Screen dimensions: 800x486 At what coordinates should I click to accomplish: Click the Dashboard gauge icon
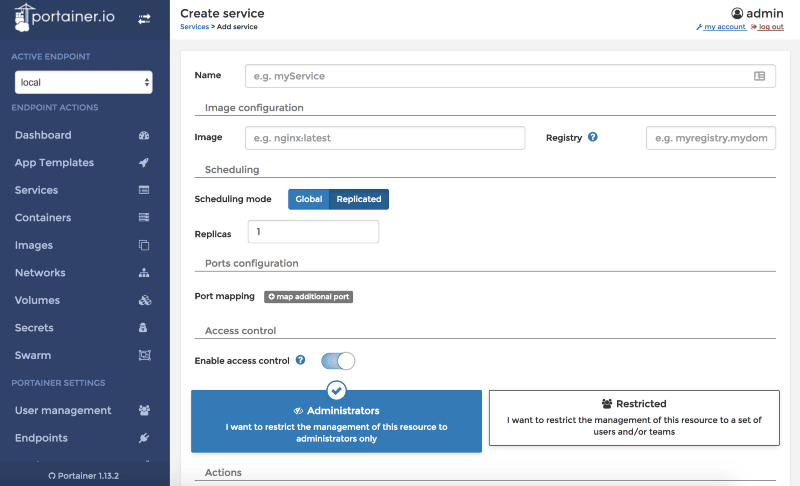(x=144, y=135)
